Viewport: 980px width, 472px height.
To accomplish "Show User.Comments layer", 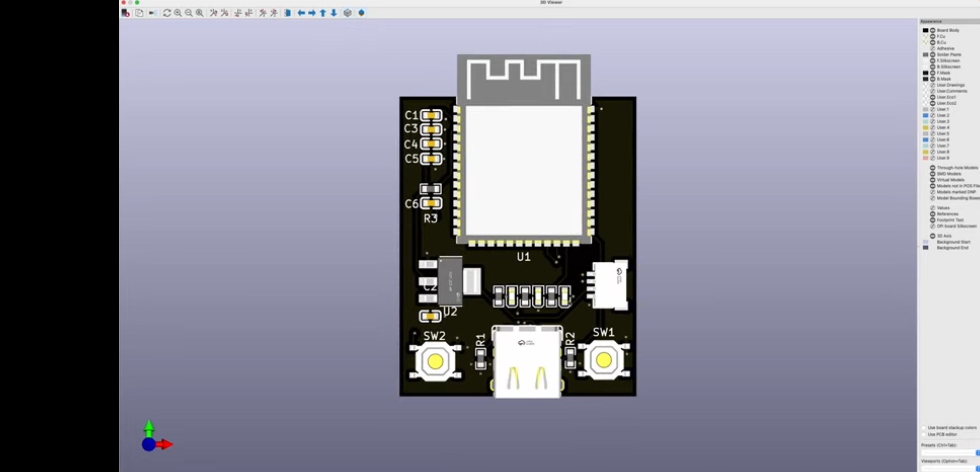I will [x=932, y=91].
